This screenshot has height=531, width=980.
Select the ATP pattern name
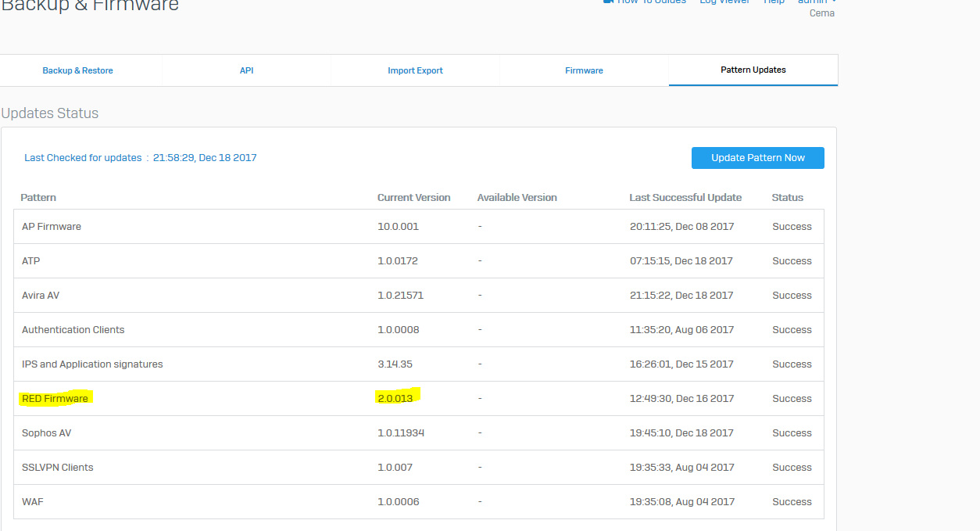[31, 261]
